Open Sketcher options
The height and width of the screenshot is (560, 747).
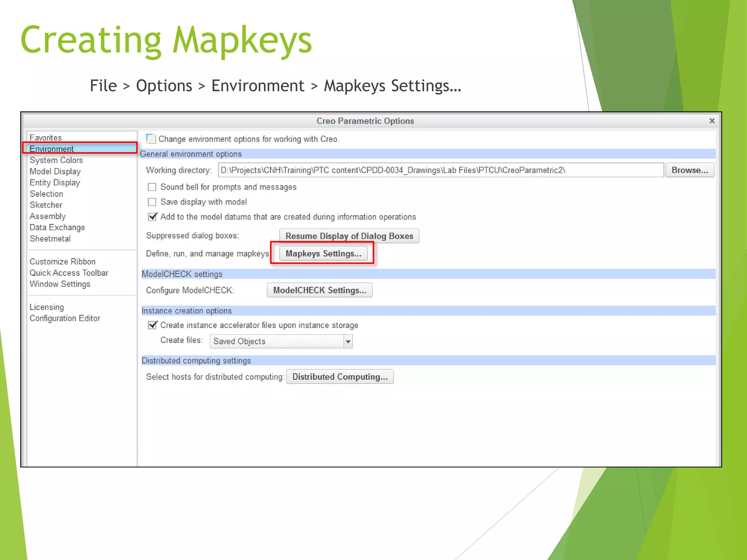[x=46, y=205]
